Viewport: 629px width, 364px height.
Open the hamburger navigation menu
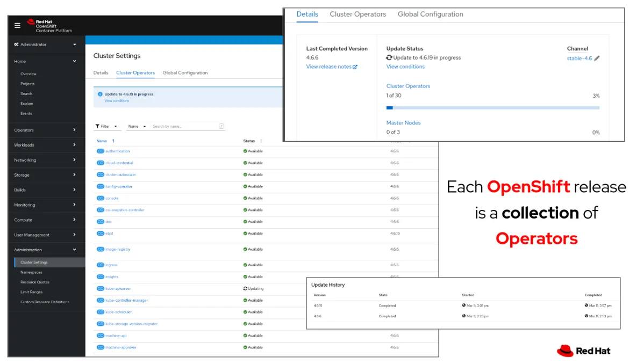tap(17, 25)
